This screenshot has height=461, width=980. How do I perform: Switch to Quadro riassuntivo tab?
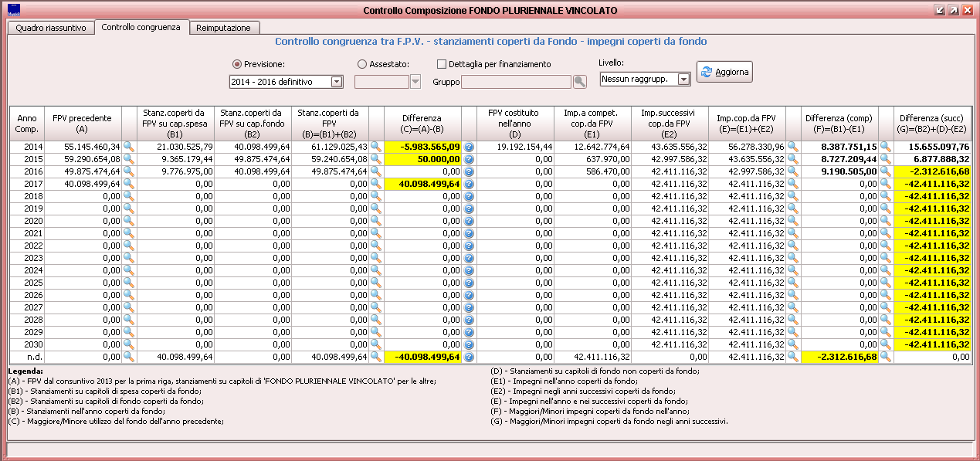tap(51, 28)
